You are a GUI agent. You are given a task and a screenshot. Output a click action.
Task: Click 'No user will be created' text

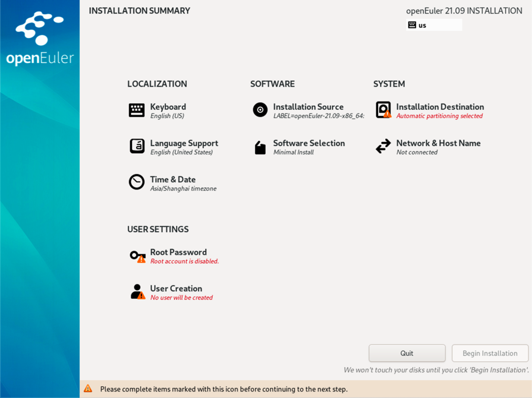pyautogui.click(x=181, y=298)
